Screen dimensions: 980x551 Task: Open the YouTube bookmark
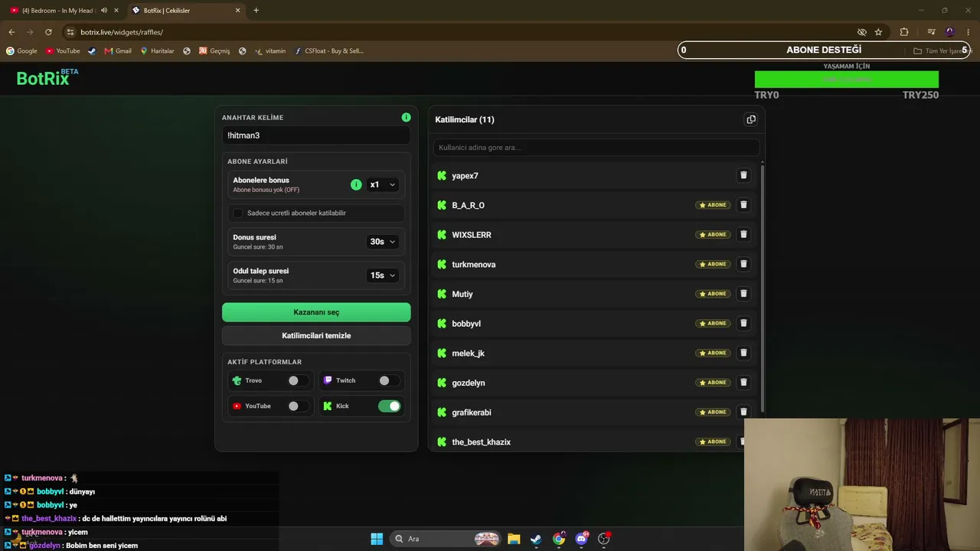click(x=63, y=51)
